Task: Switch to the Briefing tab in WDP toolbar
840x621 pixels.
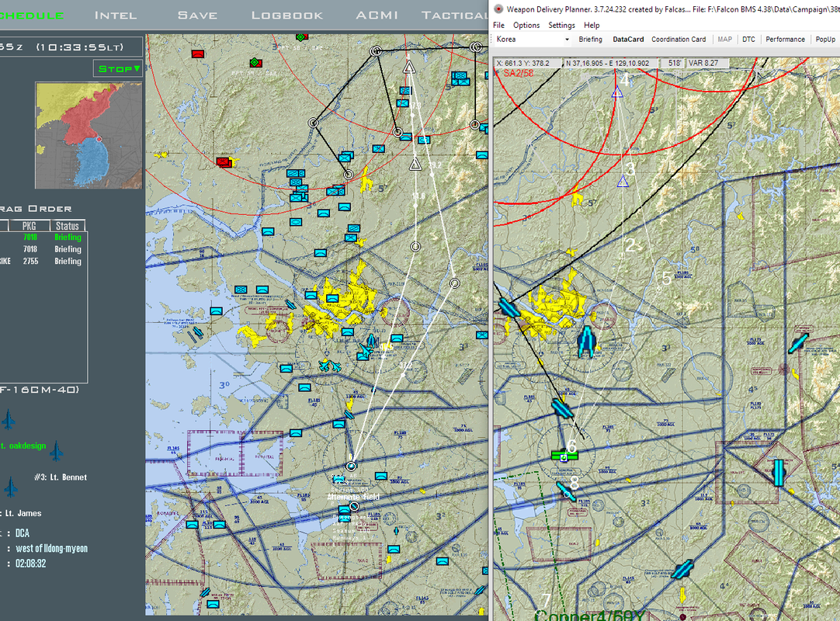Action: click(x=590, y=39)
